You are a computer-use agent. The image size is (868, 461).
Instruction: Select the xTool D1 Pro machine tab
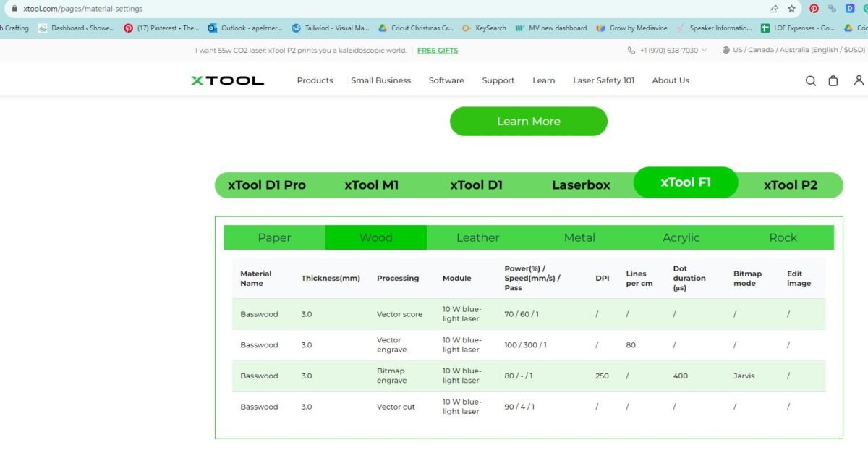[267, 185]
